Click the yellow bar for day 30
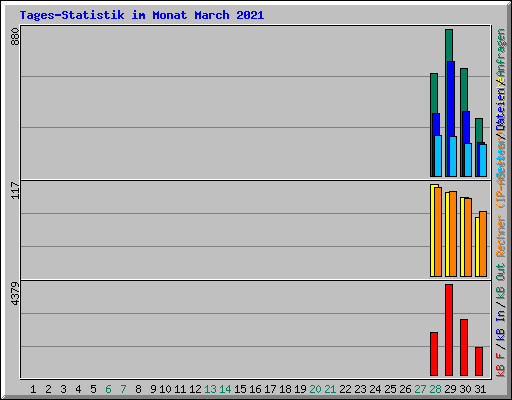Viewport: 512px width, 400px height. pyautogui.click(x=462, y=237)
